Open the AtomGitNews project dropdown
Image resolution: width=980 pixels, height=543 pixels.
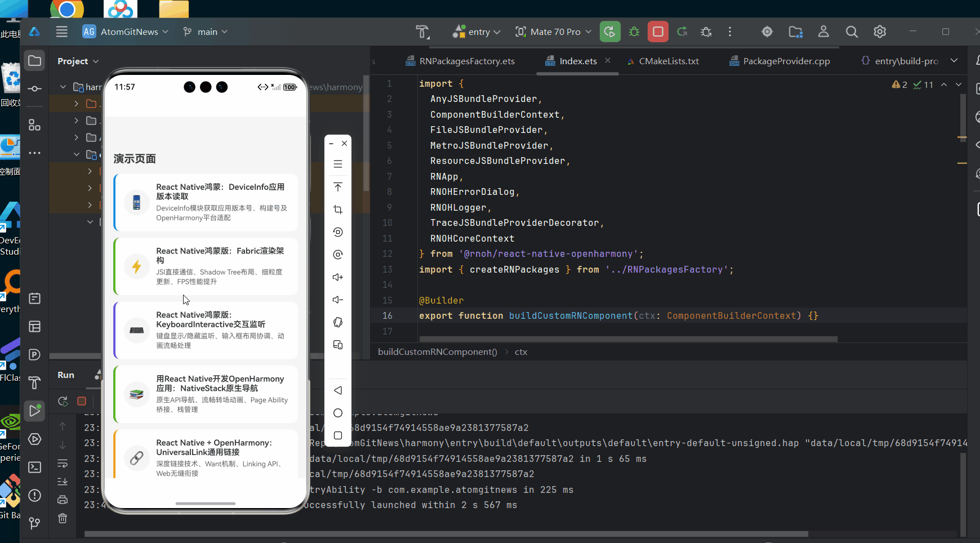click(x=126, y=32)
